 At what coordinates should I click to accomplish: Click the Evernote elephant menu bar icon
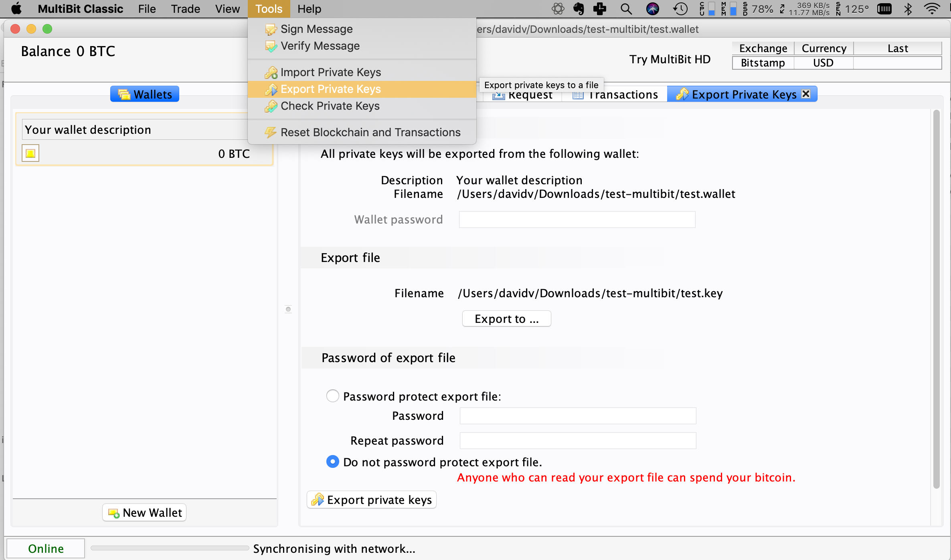pos(579,9)
